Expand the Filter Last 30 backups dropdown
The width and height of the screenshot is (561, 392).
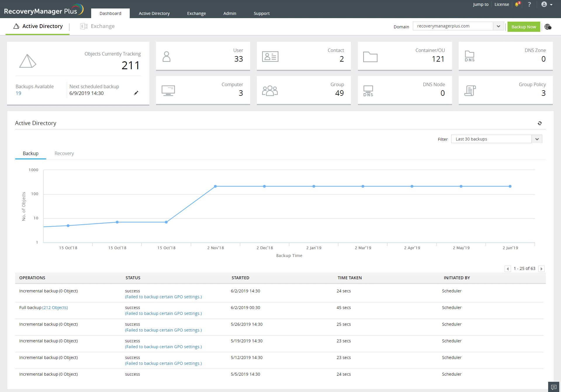[537, 139]
